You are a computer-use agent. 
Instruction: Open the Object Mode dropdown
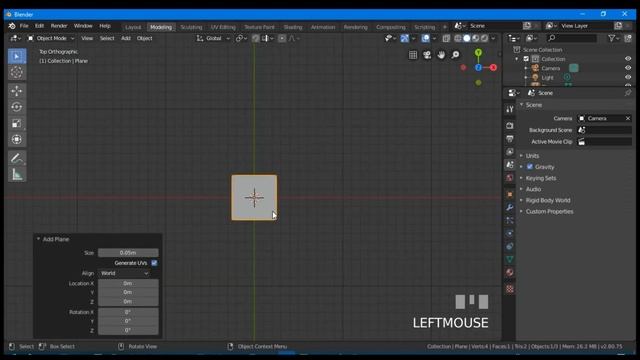[51, 38]
